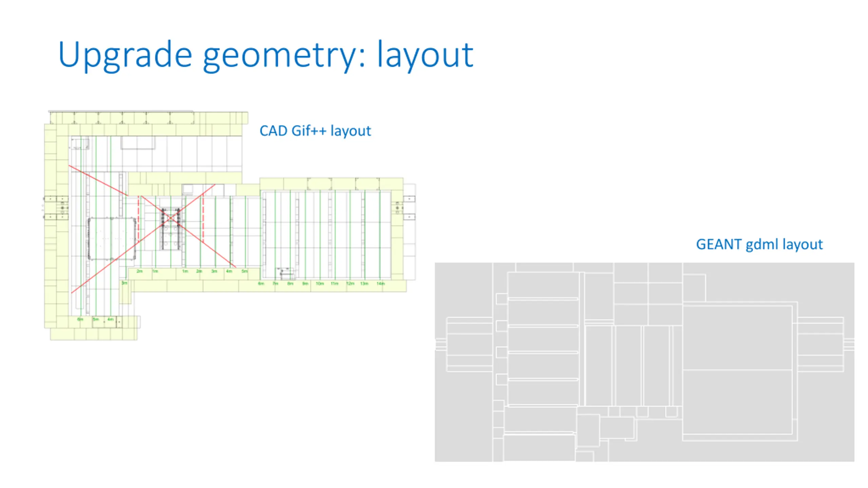Click the "7m" distance label
This screenshot has width=868, height=488.
(x=275, y=283)
